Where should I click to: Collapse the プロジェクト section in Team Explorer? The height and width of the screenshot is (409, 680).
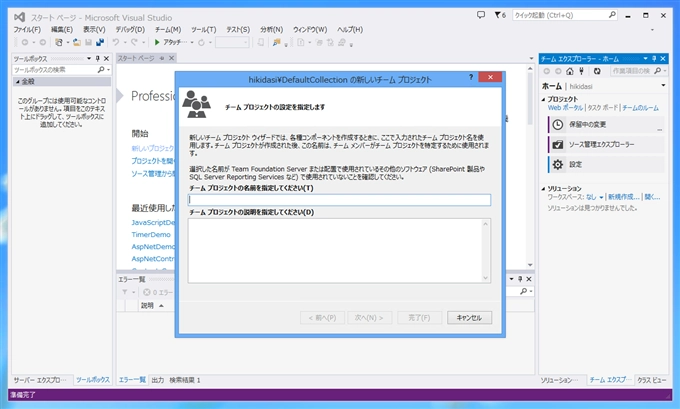tap(543, 99)
